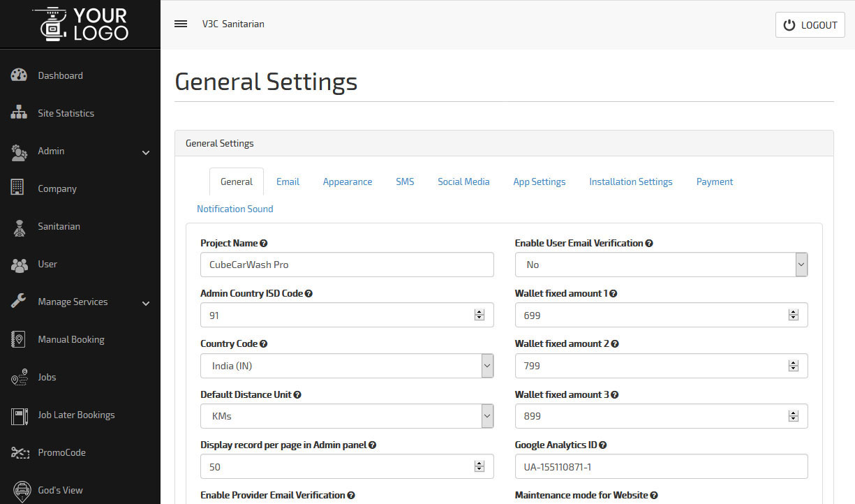Switch to the Notification Sound tab
This screenshot has width=855, height=504.
coord(235,209)
